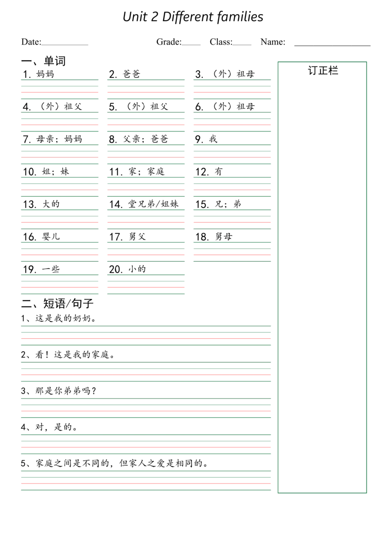Image resolution: width=392 pixels, height=555 pixels.
Task: Select the fourth-row field in the middle column
Action: [147, 188]
